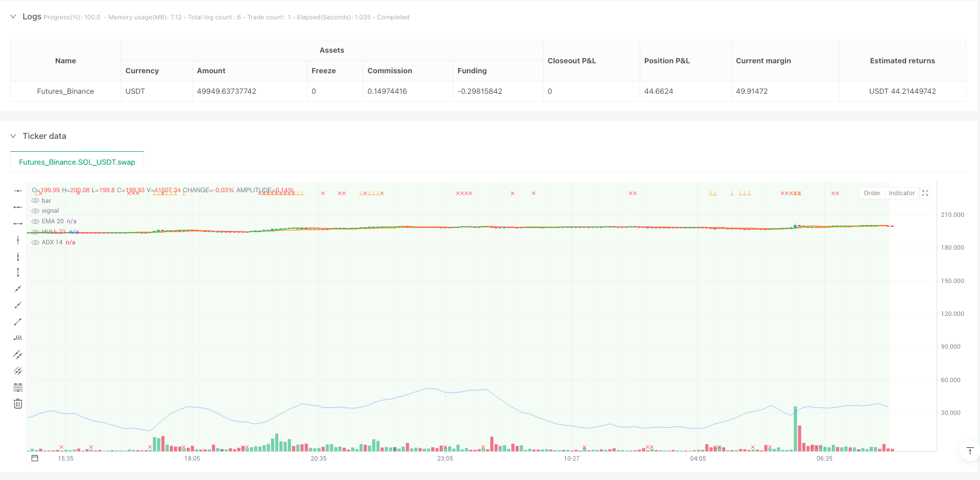
Task: Toggle visibility of ADX 14 indicator
Action: [x=35, y=243]
